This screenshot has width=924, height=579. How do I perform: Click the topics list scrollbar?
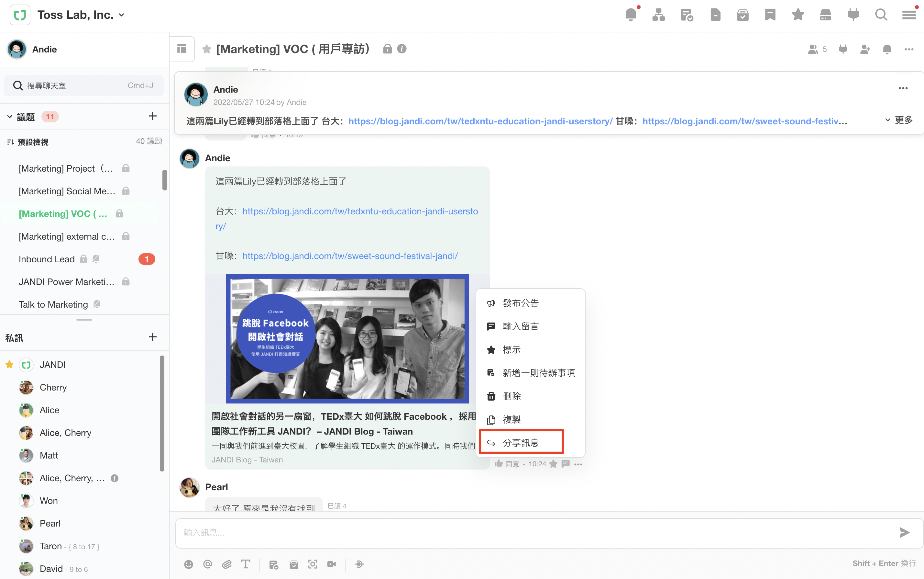[x=165, y=180]
